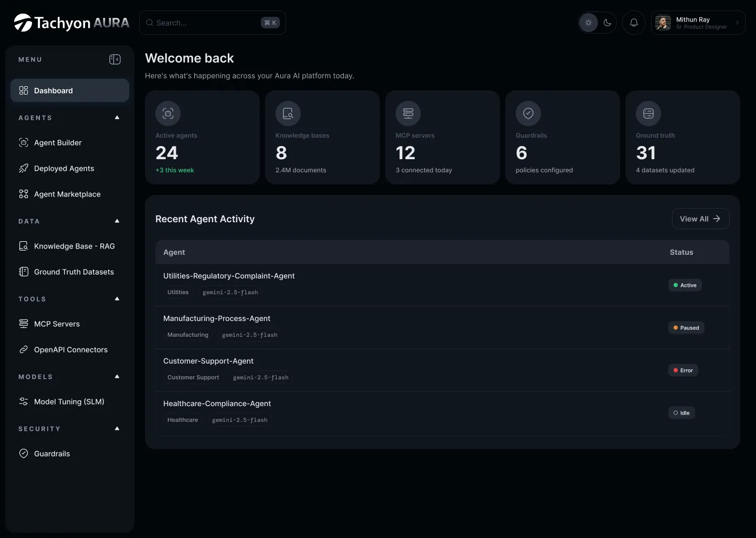756x538 pixels.
Task: Click the Agent Builder sidebar icon
Action: [x=24, y=142]
